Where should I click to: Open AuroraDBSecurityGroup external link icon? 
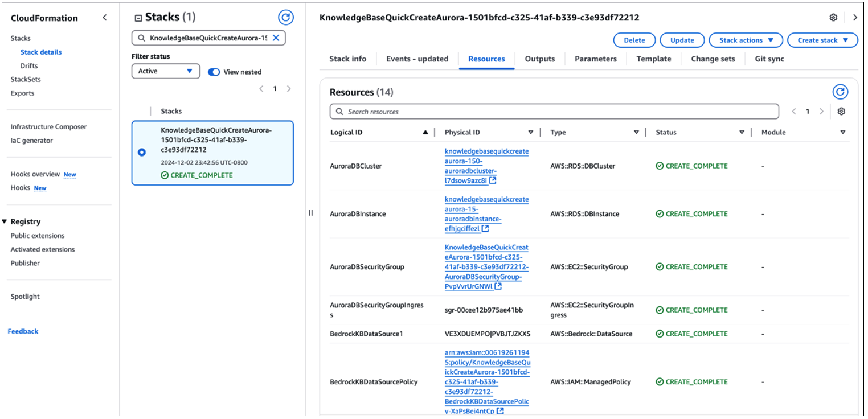[x=498, y=286]
